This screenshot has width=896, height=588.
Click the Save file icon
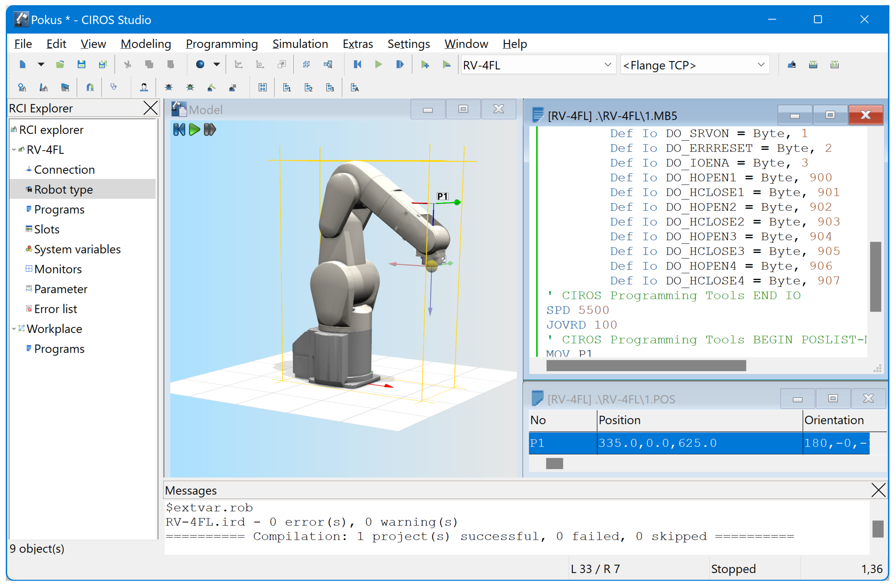point(81,65)
